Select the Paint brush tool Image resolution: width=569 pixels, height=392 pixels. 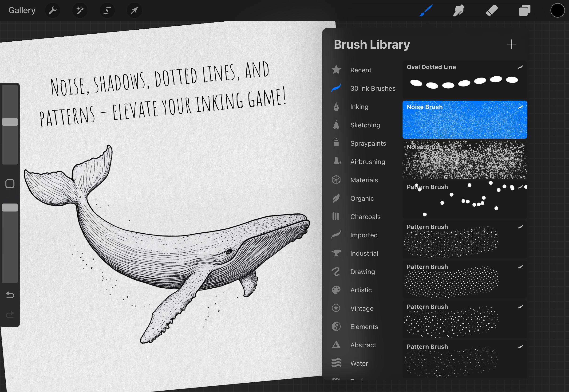coord(426,10)
